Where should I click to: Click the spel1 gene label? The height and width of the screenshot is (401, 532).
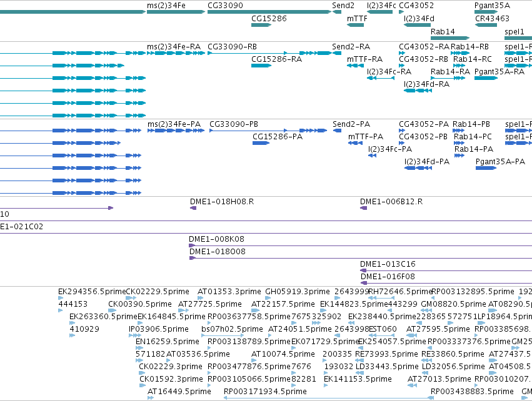click(514, 31)
